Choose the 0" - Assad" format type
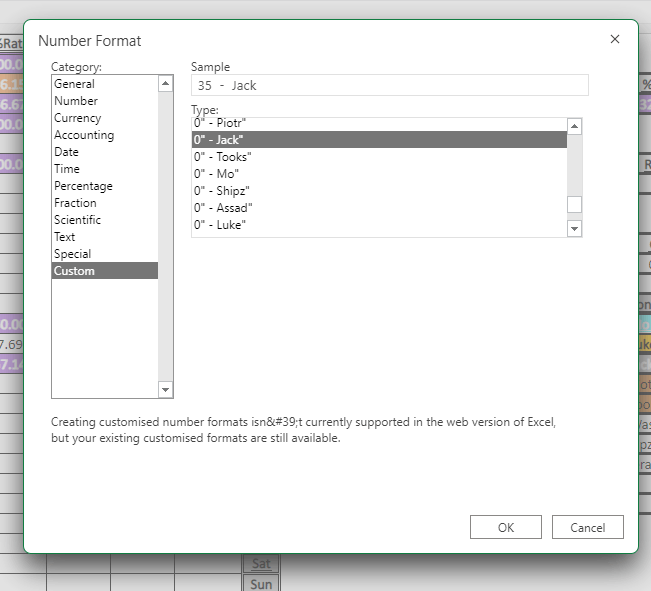 click(x=379, y=208)
